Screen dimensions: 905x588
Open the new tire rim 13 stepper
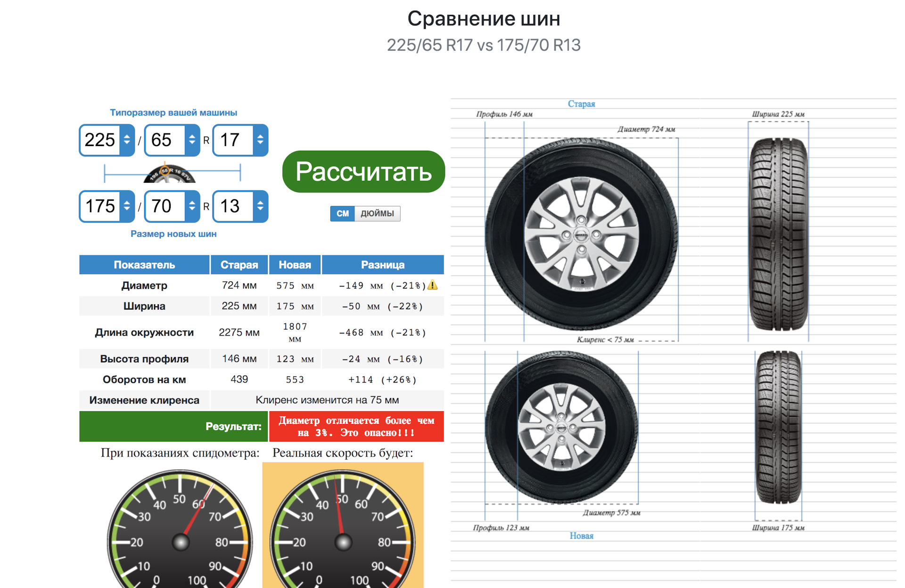point(260,206)
